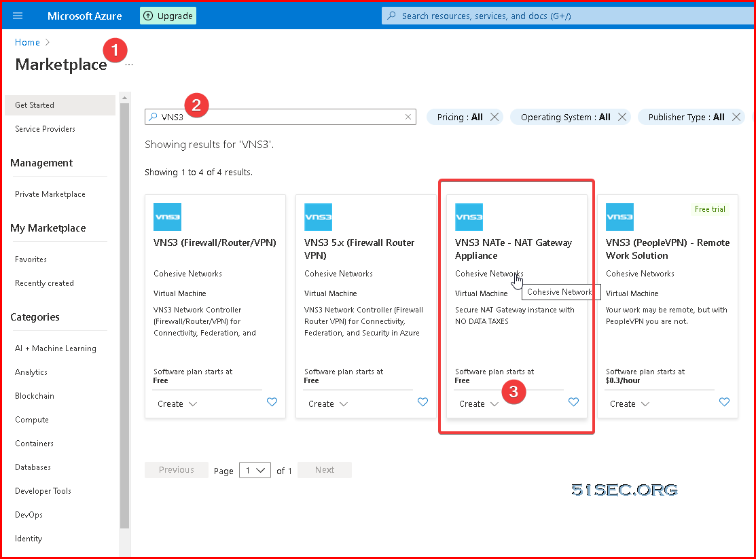Click the sidebar vertical scrollbar thumb
Viewport: 756px width, 559px height.
[124, 315]
